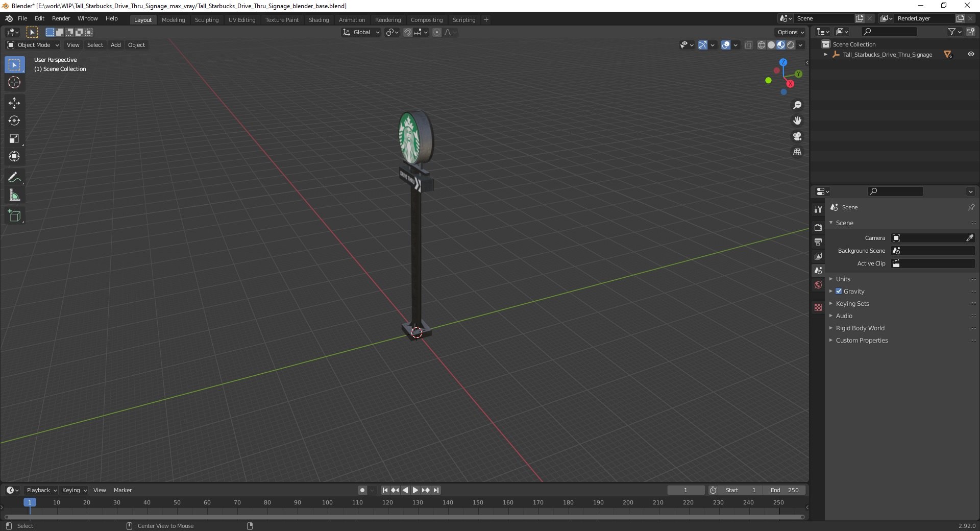Open the Render properties tab
The image size is (980, 531).
click(x=818, y=227)
